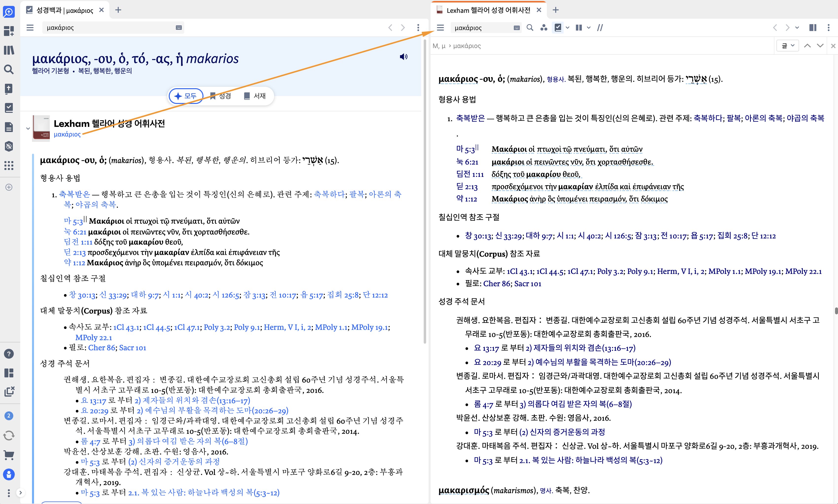Play the pronunciation speaker icon for μακάριος

403,57
